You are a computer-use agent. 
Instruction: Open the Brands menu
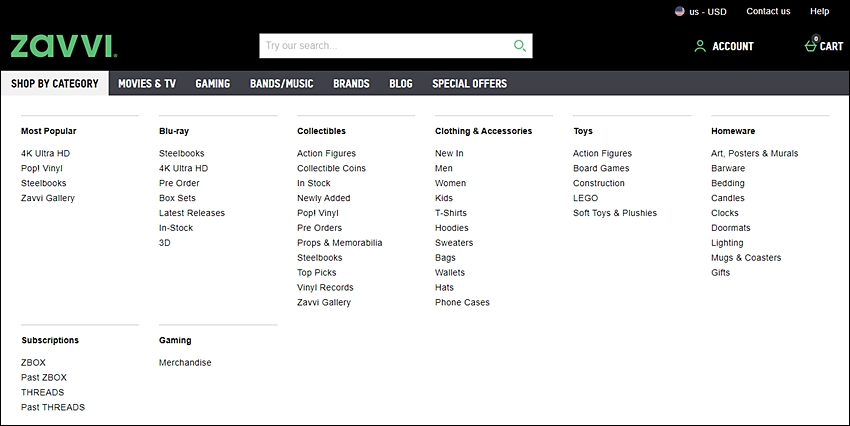pos(351,83)
